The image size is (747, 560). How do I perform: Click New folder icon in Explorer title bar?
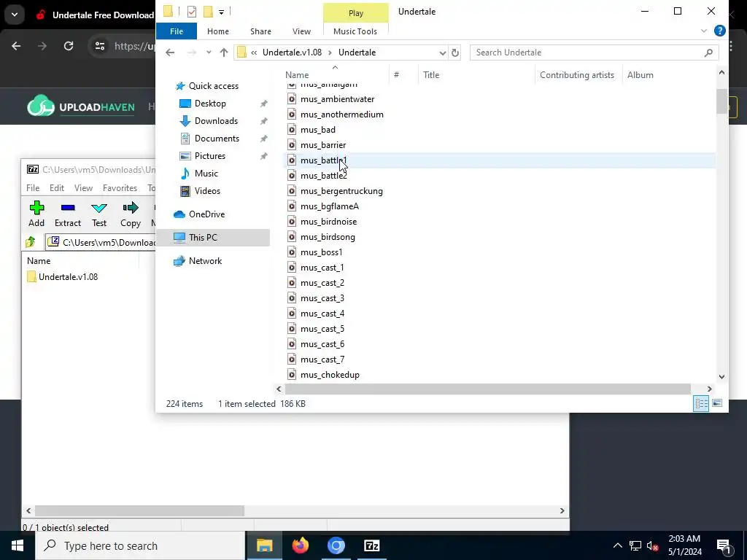208,11
